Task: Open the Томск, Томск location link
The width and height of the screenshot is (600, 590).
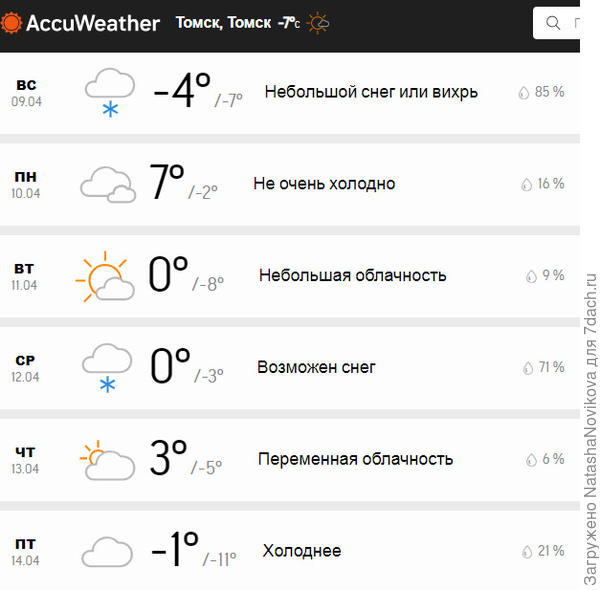Action: pos(222,22)
